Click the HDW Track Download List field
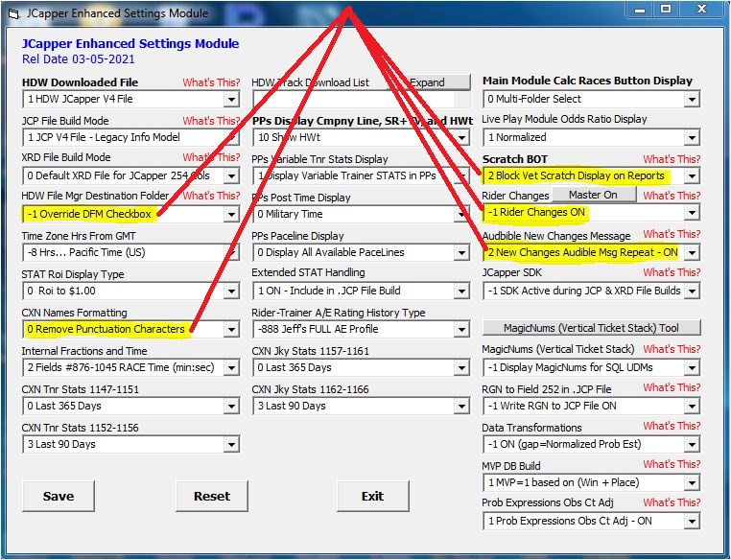 tap(362, 99)
